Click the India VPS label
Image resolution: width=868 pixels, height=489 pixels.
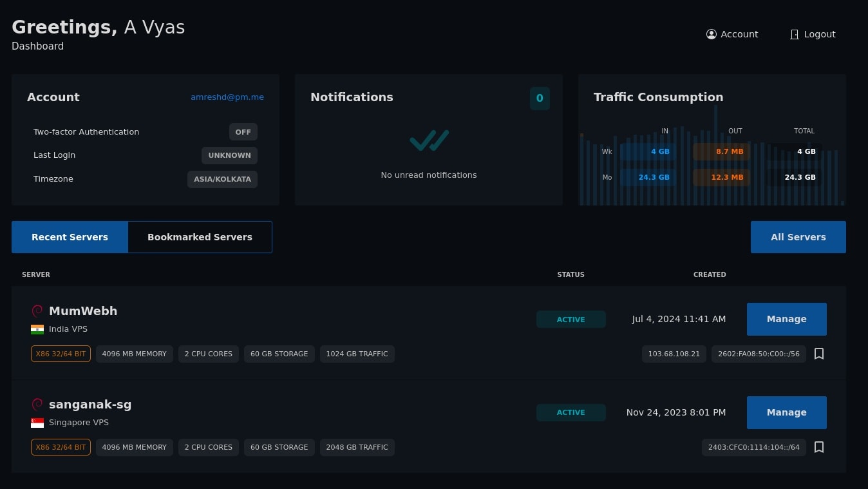click(x=68, y=329)
